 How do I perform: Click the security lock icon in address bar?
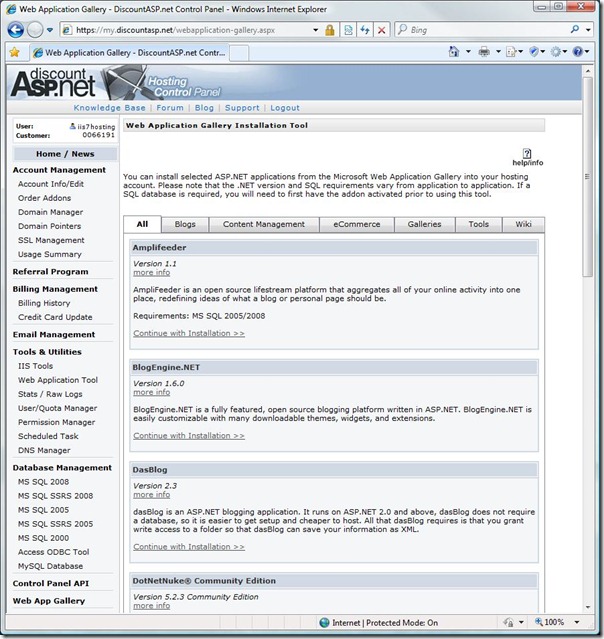coord(329,30)
